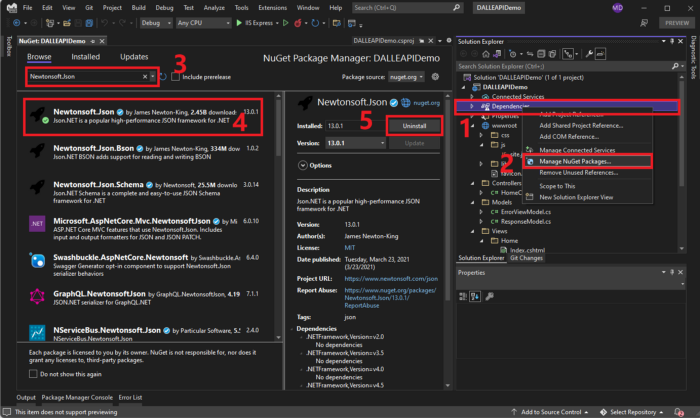Toggle auto-hide pin on Properties panel
This screenshot has height=418, width=700.
click(x=672, y=272)
